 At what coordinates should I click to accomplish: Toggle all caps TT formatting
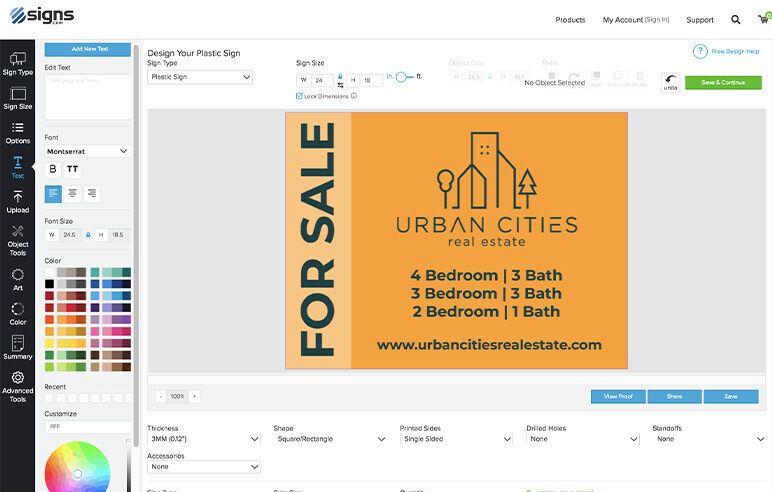72,169
